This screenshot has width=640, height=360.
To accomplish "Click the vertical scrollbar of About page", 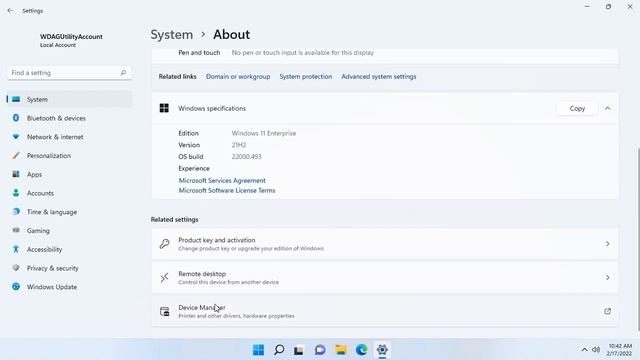I will (638, 239).
